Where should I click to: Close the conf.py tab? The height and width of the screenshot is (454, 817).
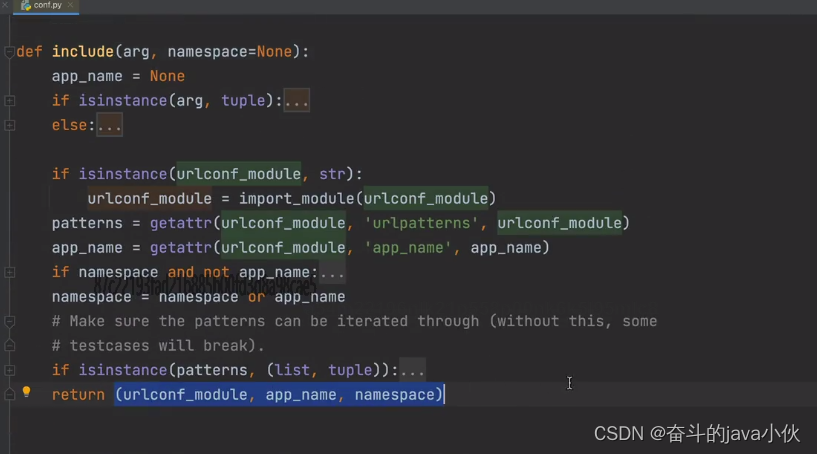70,5
